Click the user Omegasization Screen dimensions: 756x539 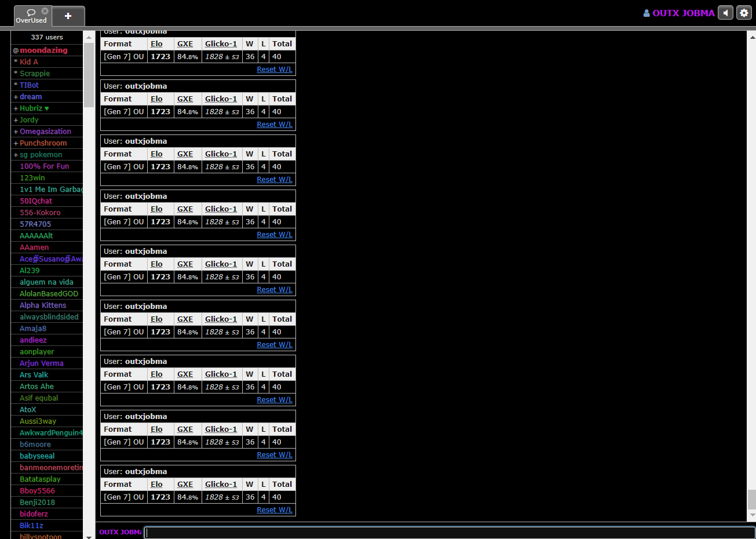(x=47, y=132)
